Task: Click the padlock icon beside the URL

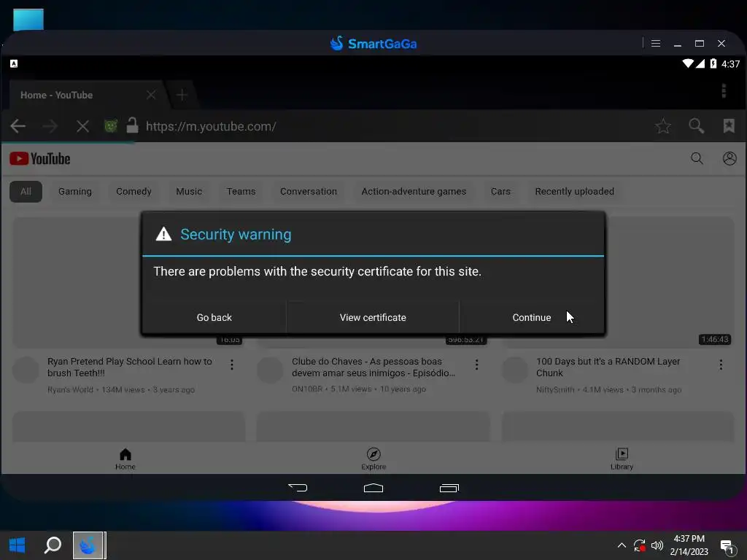Action: (x=132, y=125)
